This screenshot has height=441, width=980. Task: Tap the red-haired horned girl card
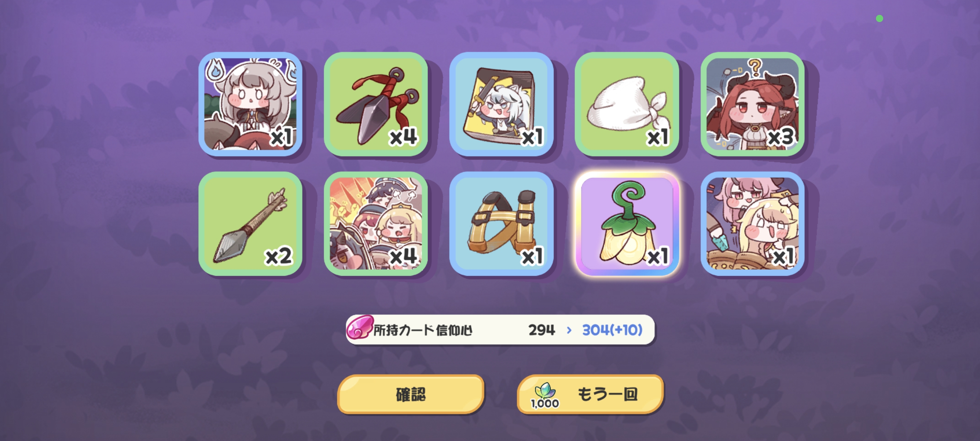coord(752,104)
